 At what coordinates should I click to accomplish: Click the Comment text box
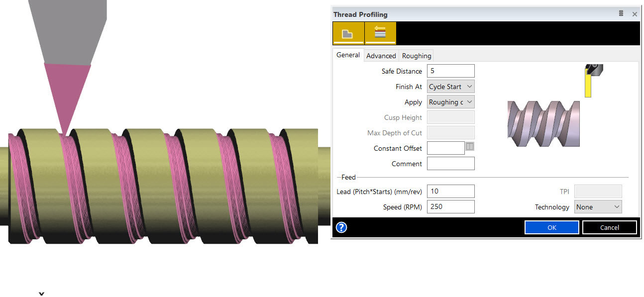pos(450,164)
